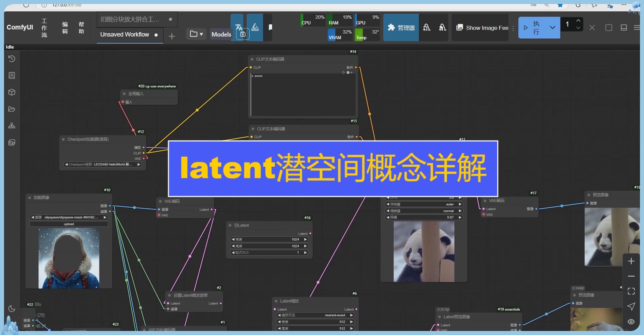644x335 pixels.
Task: Click the bookmark icon in top toolbar
Action: (x=270, y=27)
